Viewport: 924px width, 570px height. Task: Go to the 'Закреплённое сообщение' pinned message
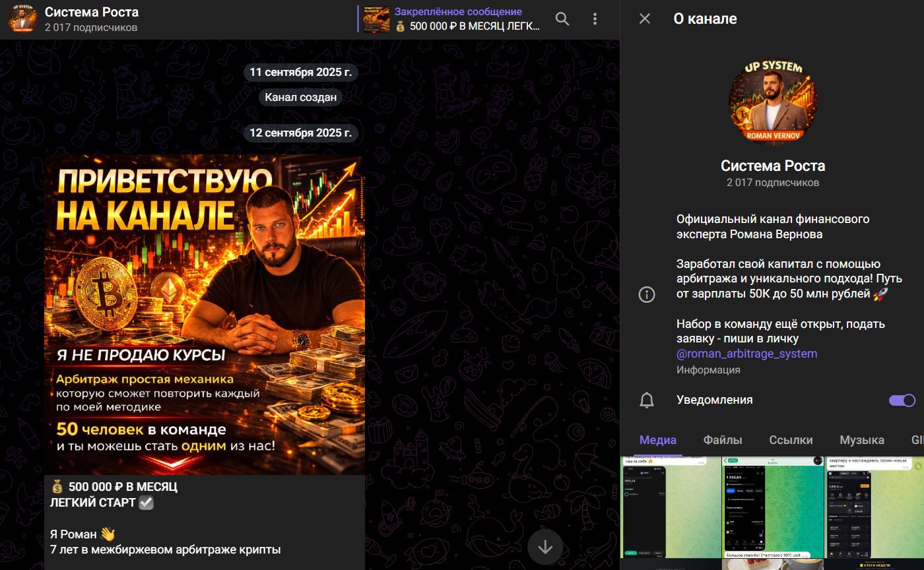click(458, 12)
